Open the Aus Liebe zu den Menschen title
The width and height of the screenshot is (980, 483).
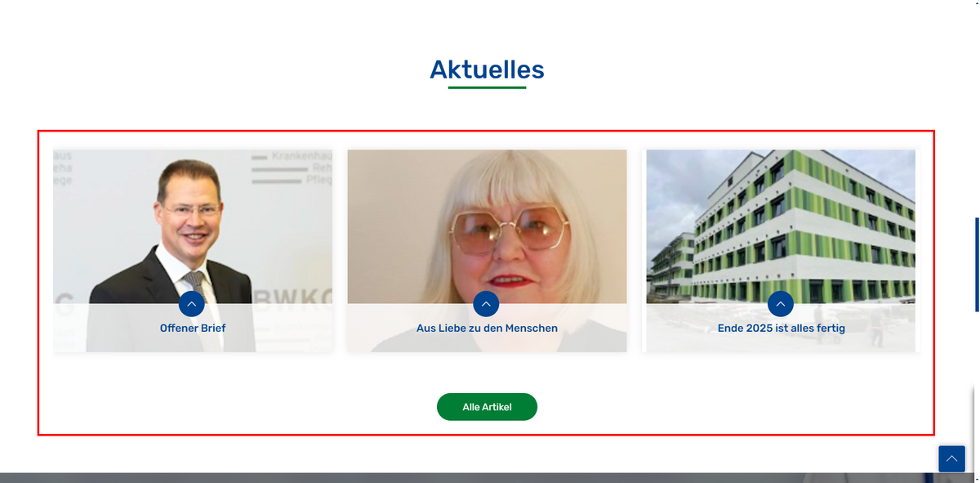[x=487, y=328]
